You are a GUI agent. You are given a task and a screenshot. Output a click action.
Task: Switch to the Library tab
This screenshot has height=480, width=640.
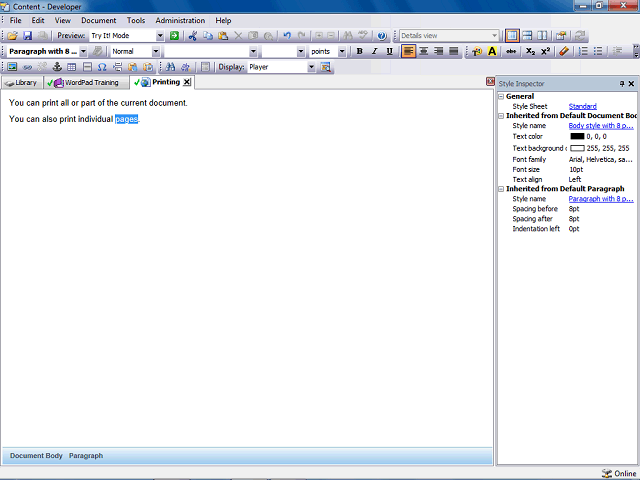coord(22,83)
